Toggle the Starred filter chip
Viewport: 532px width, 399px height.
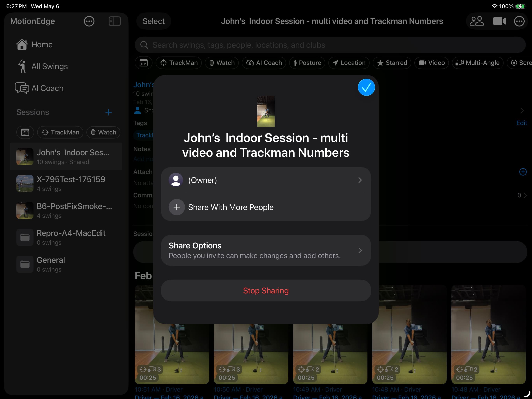click(392, 63)
